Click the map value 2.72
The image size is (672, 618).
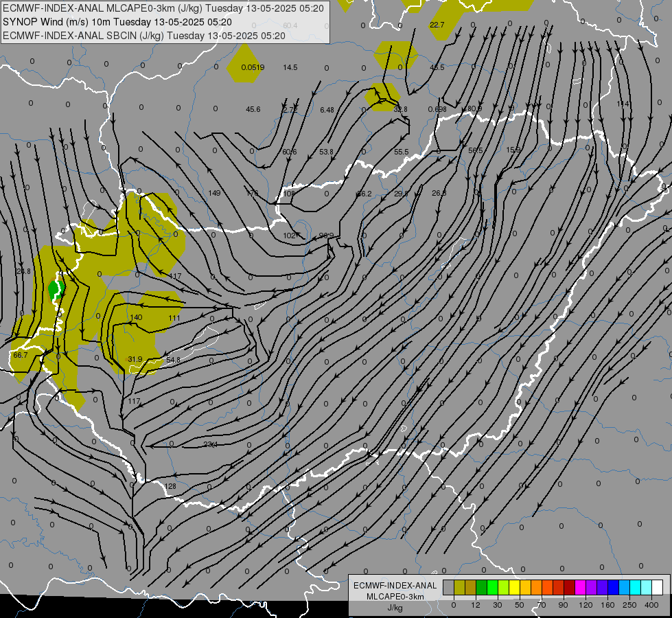point(290,109)
